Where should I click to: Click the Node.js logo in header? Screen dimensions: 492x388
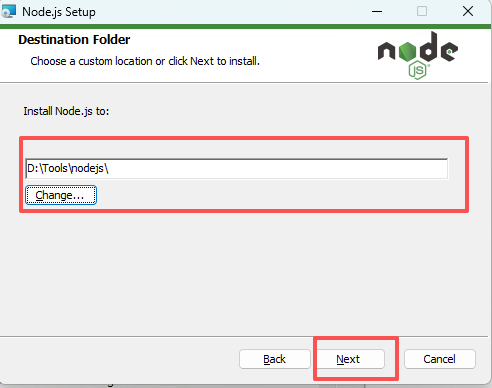[x=417, y=55]
